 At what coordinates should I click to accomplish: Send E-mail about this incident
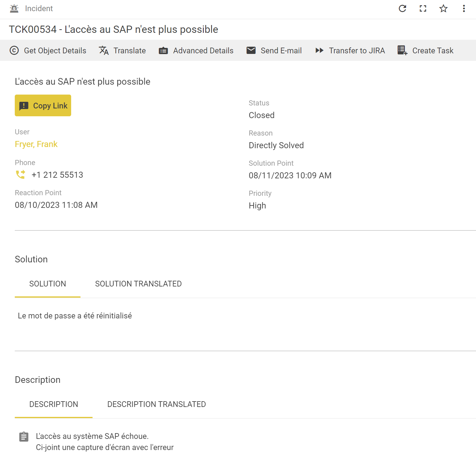[274, 51]
